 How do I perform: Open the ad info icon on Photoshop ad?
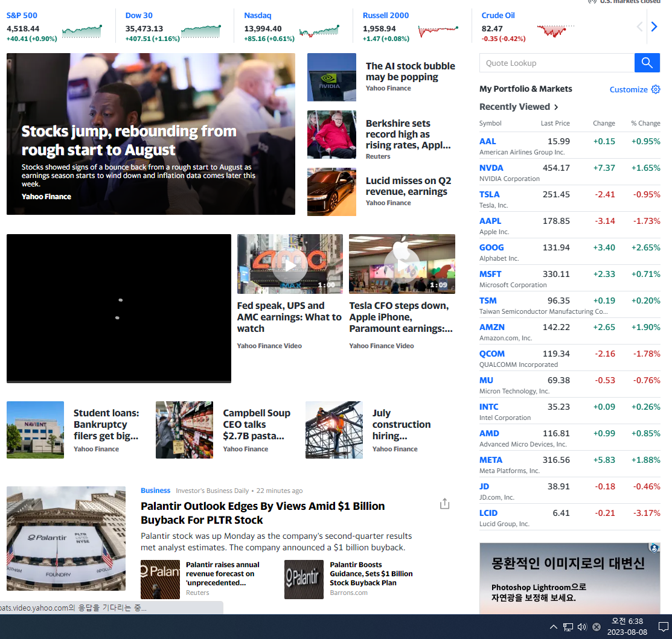(x=654, y=548)
